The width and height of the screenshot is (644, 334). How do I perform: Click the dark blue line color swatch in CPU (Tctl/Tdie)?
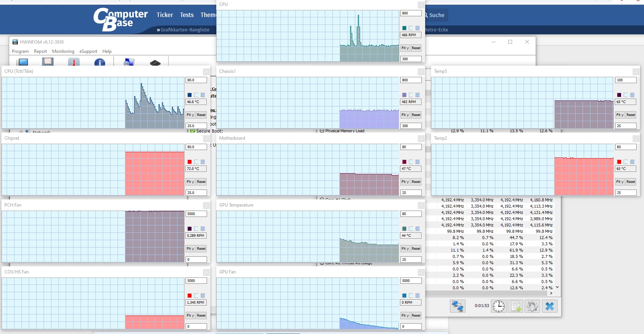pos(190,95)
